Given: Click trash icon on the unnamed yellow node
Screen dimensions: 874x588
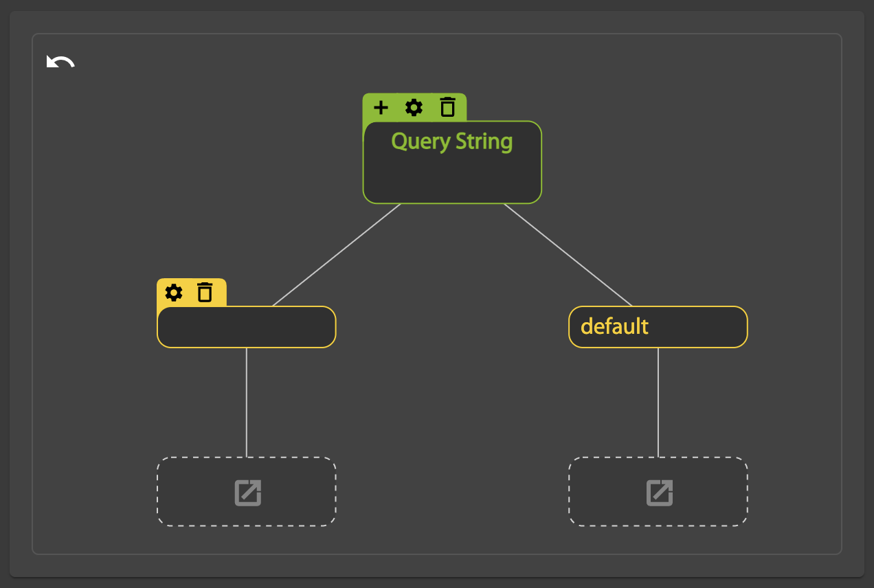Looking at the screenshot, I should [x=205, y=293].
